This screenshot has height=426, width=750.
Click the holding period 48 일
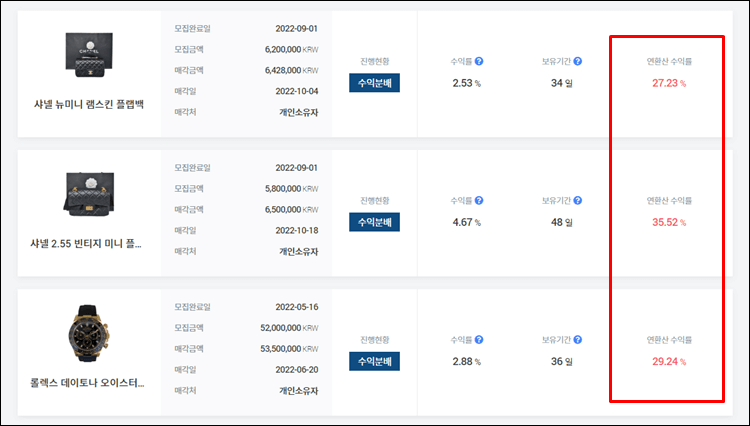(x=562, y=222)
